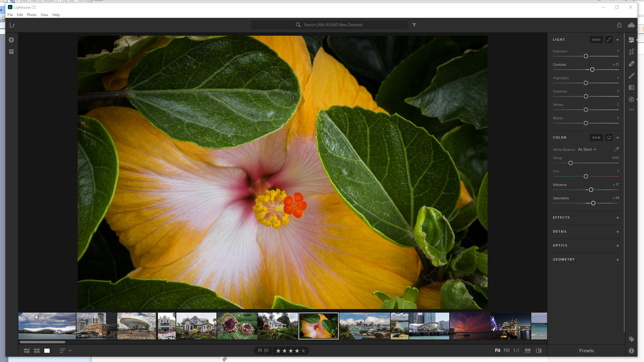This screenshot has height=362, width=644.
Task: Click the Saturation slider handle
Action: (593, 203)
